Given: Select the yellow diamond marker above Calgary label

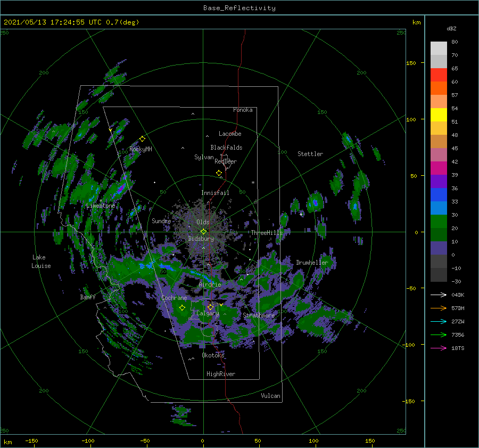Looking at the screenshot, I should (x=210, y=307).
